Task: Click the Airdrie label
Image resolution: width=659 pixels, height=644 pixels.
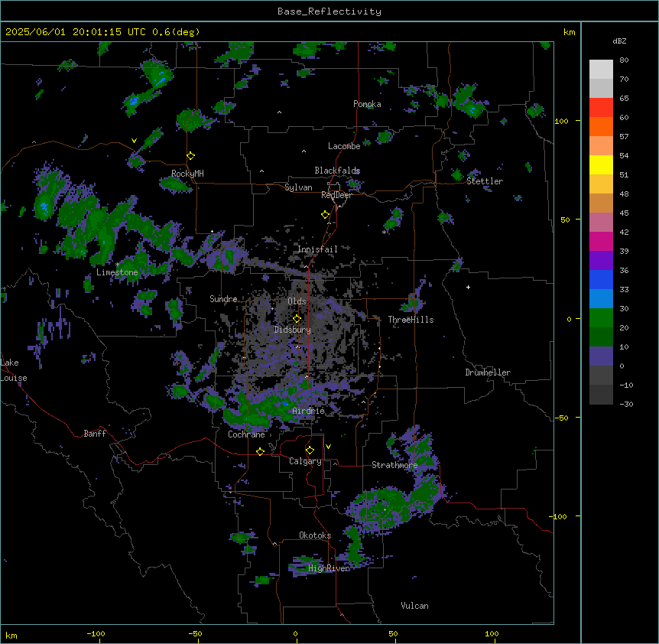Action: pyautogui.click(x=309, y=411)
